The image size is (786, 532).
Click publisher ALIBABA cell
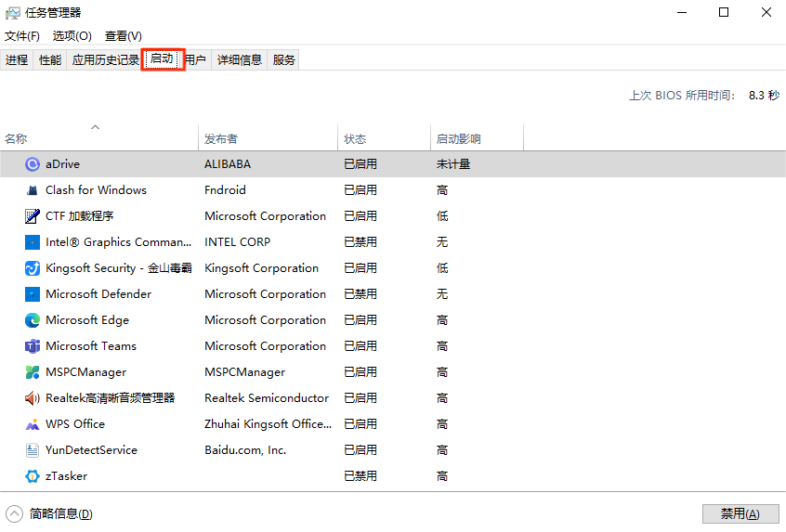(228, 164)
